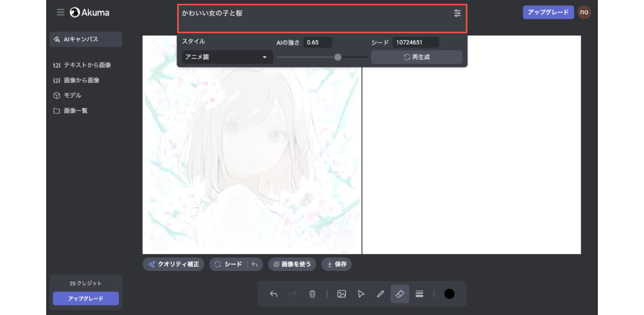Pick the black brush color swatch
This screenshot has height=315, width=644.
click(x=449, y=294)
